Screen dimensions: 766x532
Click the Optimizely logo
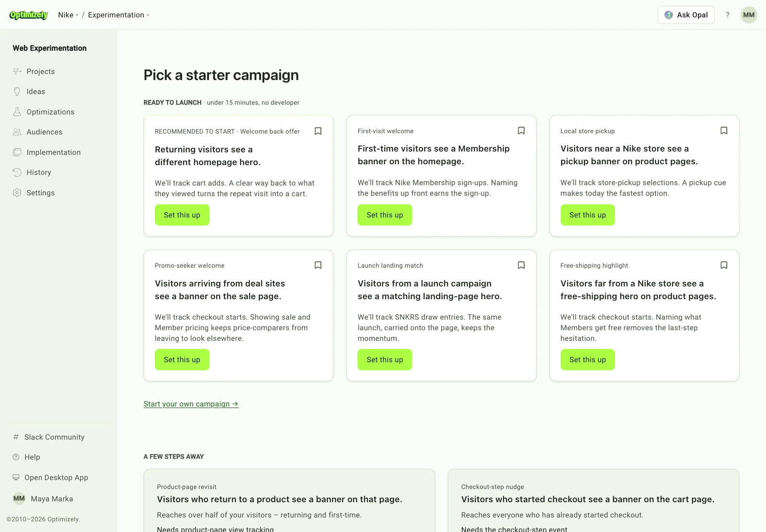tap(29, 15)
